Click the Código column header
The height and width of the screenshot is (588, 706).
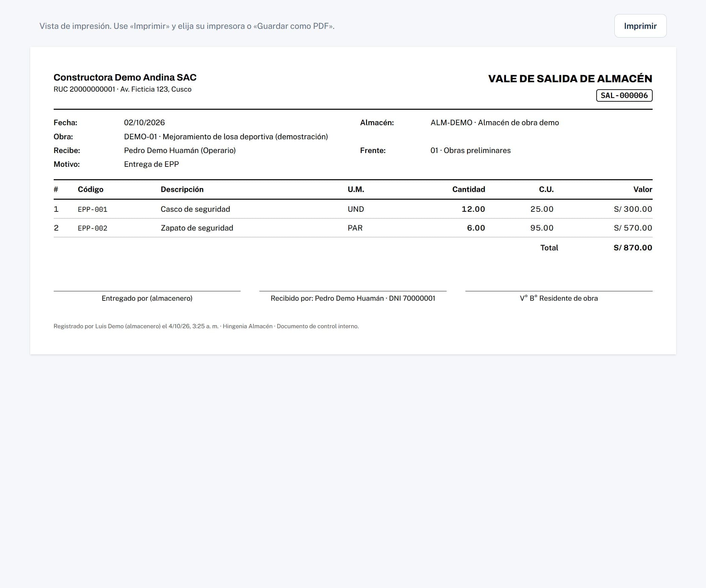pyautogui.click(x=91, y=190)
